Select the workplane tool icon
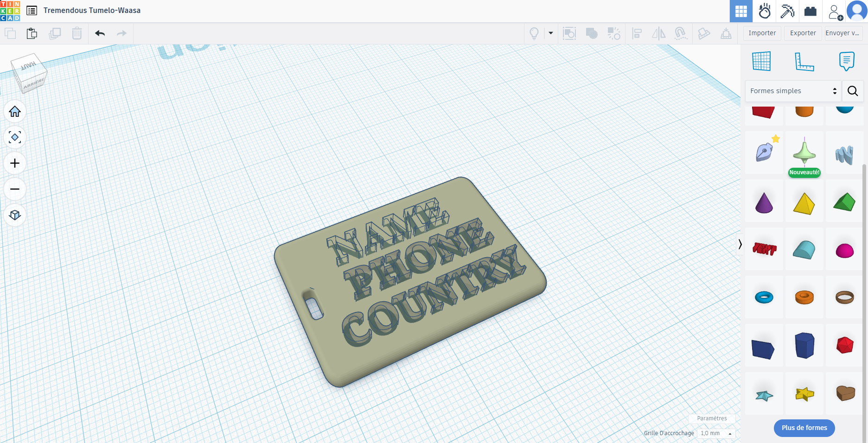This screenshot has height=443, width=868. coord(761,61)
